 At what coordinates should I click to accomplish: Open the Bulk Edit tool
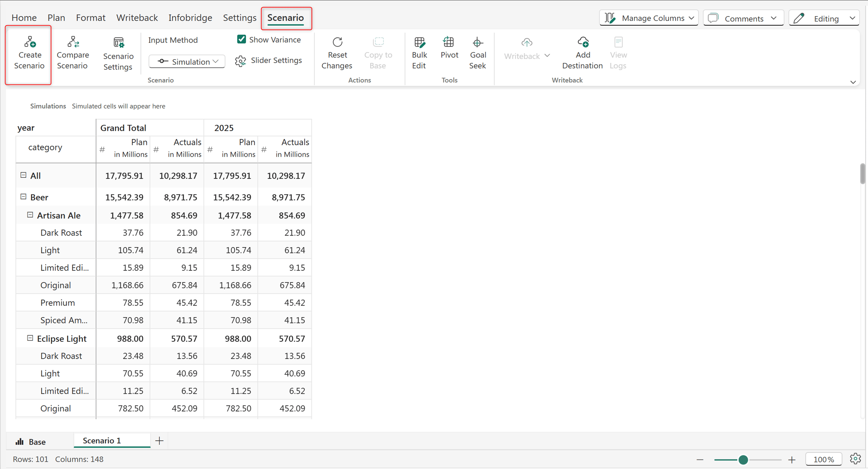point(419,53)
